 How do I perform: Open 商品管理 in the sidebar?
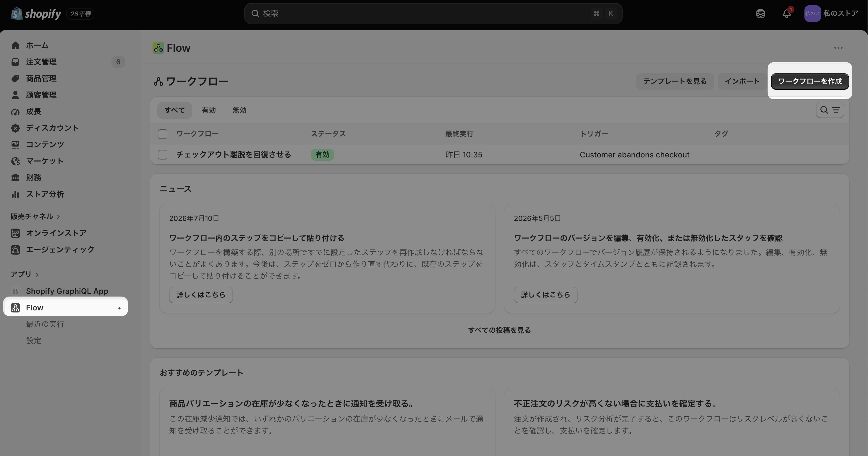coord(41,78)
